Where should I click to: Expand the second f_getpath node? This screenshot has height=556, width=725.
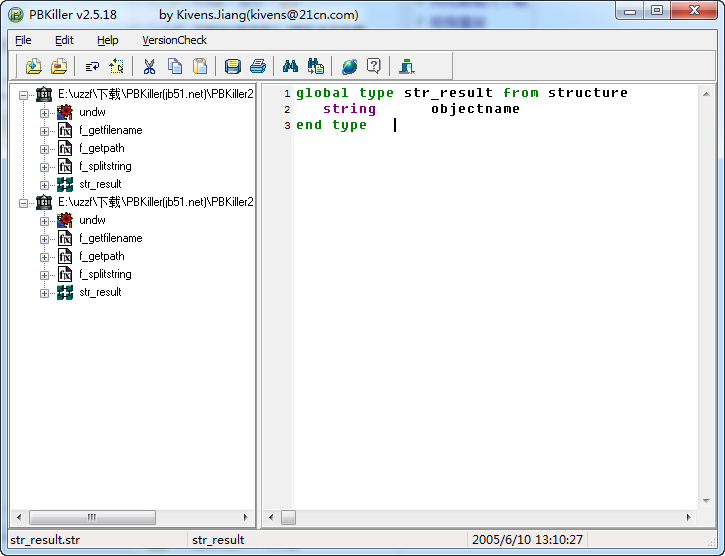pos(44,256)
